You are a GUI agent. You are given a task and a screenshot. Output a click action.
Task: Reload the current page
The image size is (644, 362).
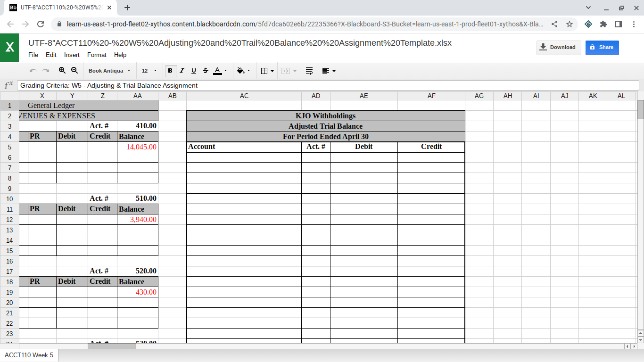41,24
